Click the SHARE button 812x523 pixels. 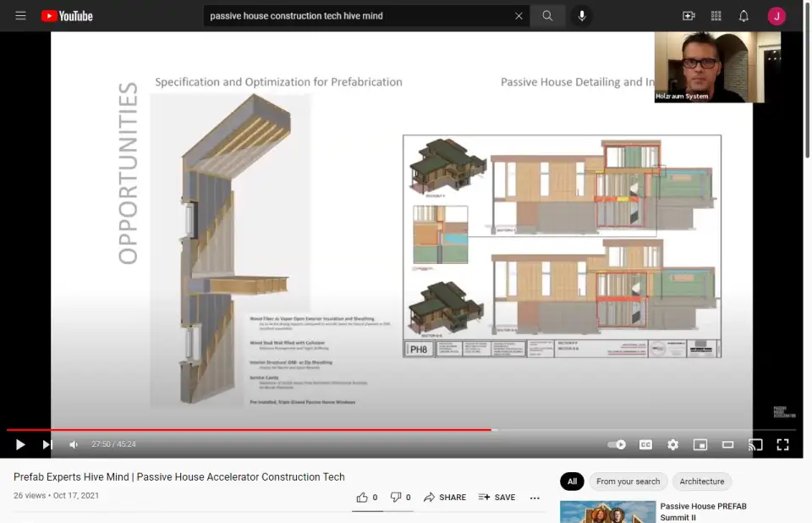pyautogui.click(x=445, y=498)
